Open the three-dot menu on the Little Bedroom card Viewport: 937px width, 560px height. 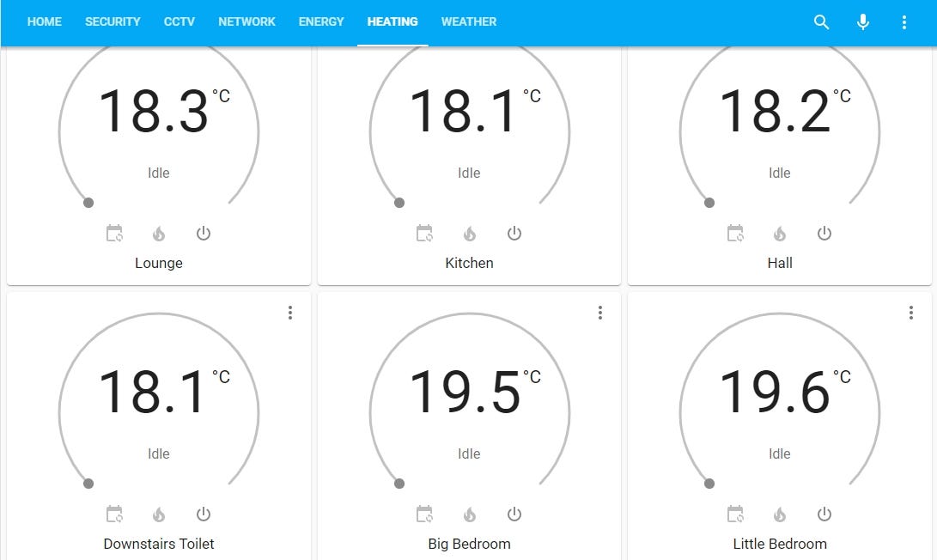[x=910, y=313]
